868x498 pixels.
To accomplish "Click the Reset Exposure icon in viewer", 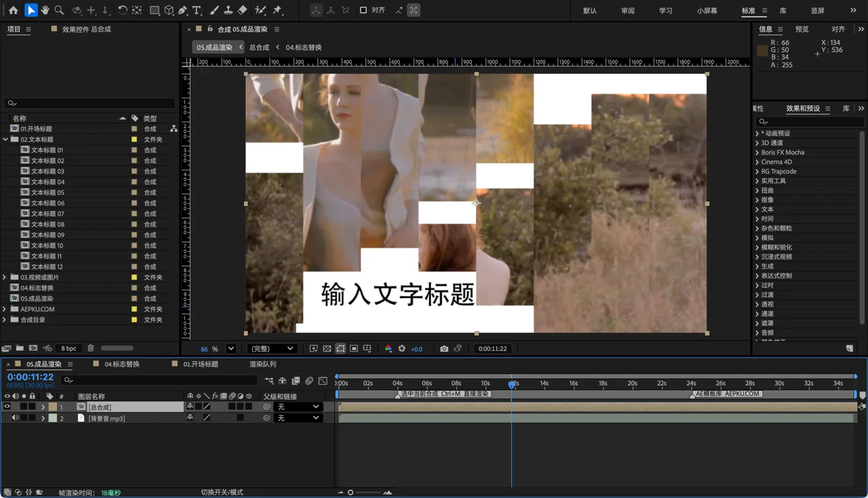I will pyautogui.click(x=401, y=349).
